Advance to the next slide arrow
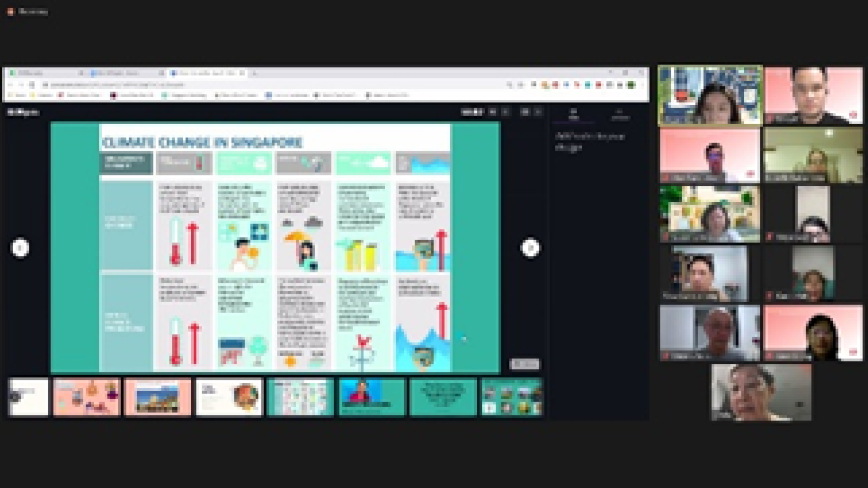Image resolution: width=868 pixels, height=488 pixels. click(530, 248)
